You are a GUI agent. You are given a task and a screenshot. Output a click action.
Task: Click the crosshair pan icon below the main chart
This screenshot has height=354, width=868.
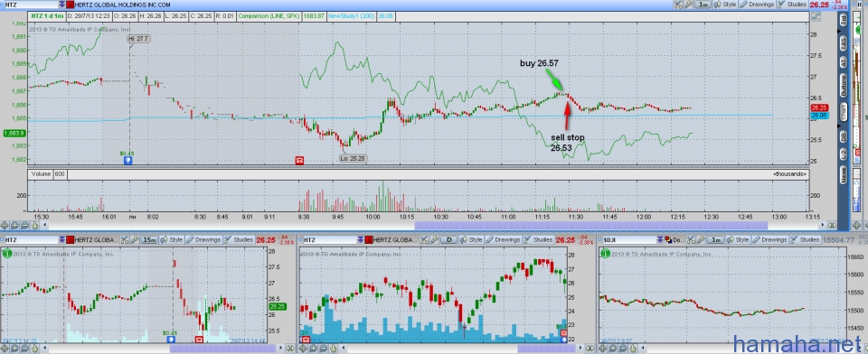point(5,225)
